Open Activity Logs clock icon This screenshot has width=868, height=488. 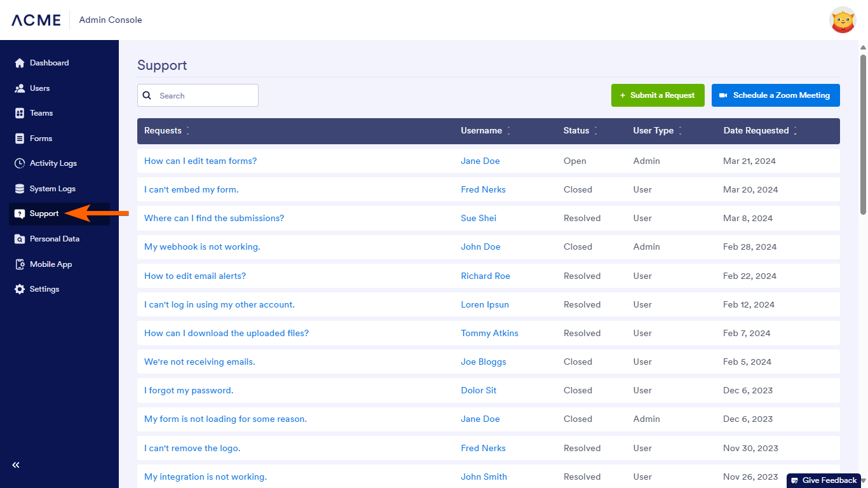[x=20, y=163]
